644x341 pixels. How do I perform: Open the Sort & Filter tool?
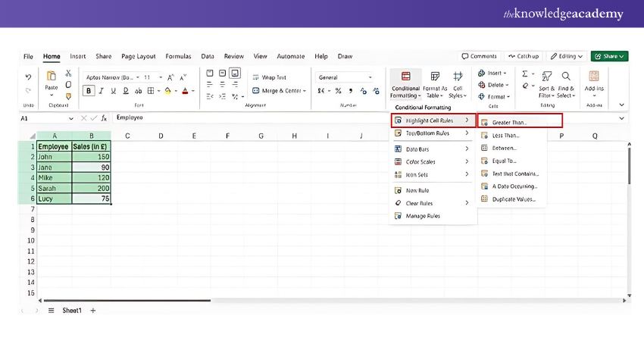pos(546,84)
